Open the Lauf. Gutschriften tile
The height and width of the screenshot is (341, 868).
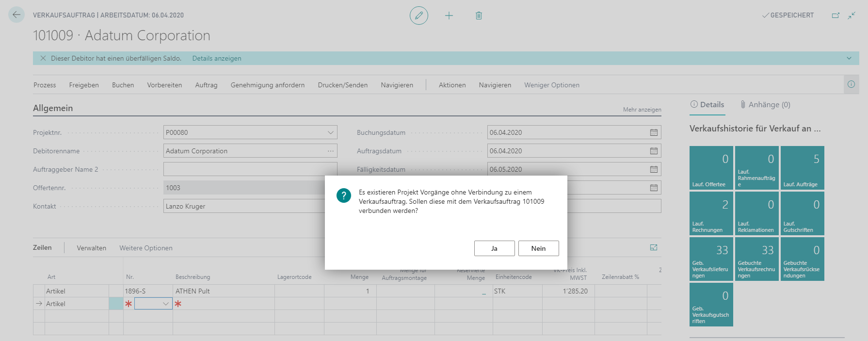(803, 213)
